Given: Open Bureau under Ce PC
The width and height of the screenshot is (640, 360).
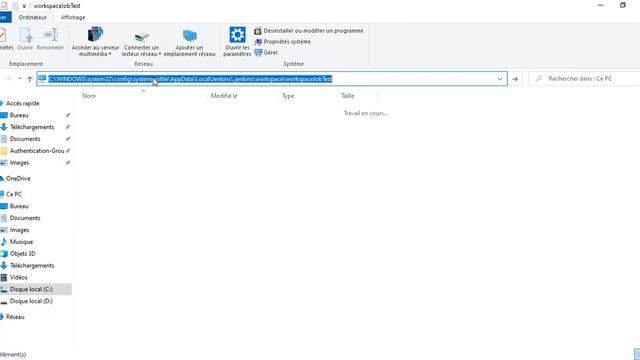Looking at the screenshot, I should click(x=19, y=207).
